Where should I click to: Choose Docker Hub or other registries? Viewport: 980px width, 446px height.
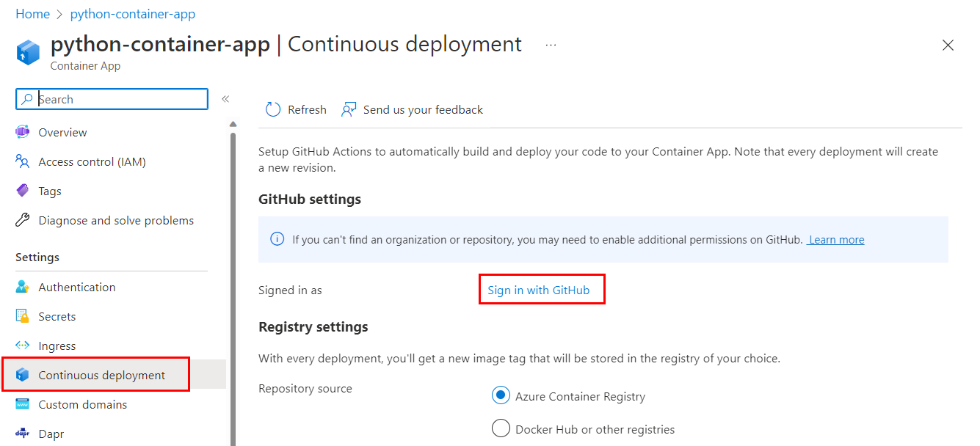501,428
